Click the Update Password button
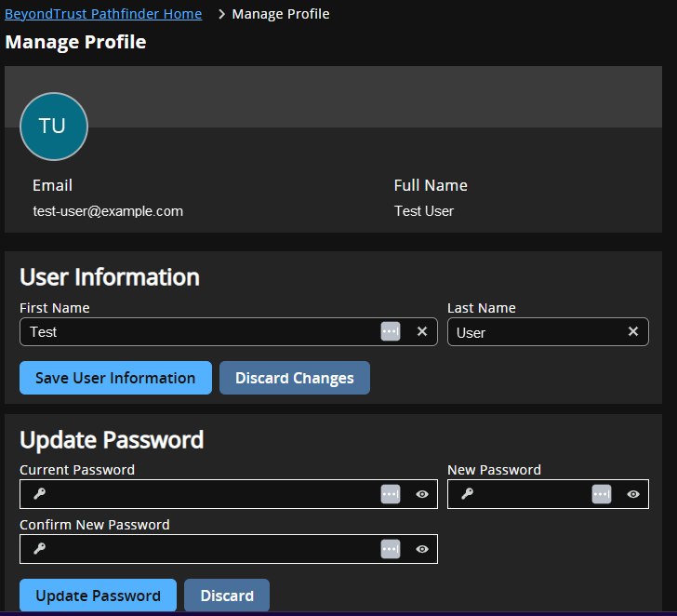 click(x=98, y=596)
